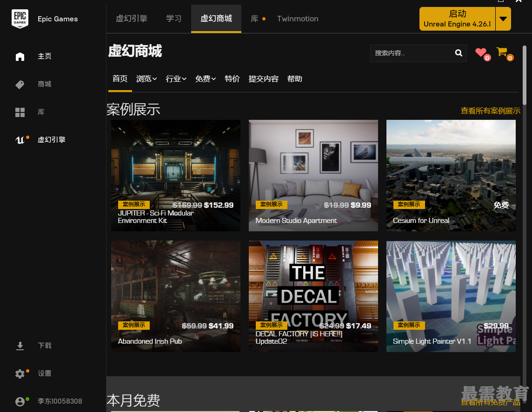Viewport: 532px width, 412px height.
Task: Open the 设置 settings gear icon
Action: pos(20,373)
